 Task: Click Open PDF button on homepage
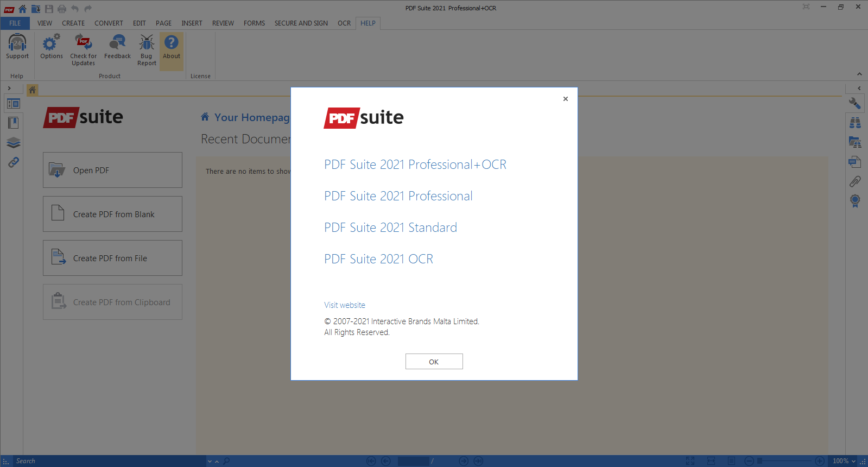112,170
